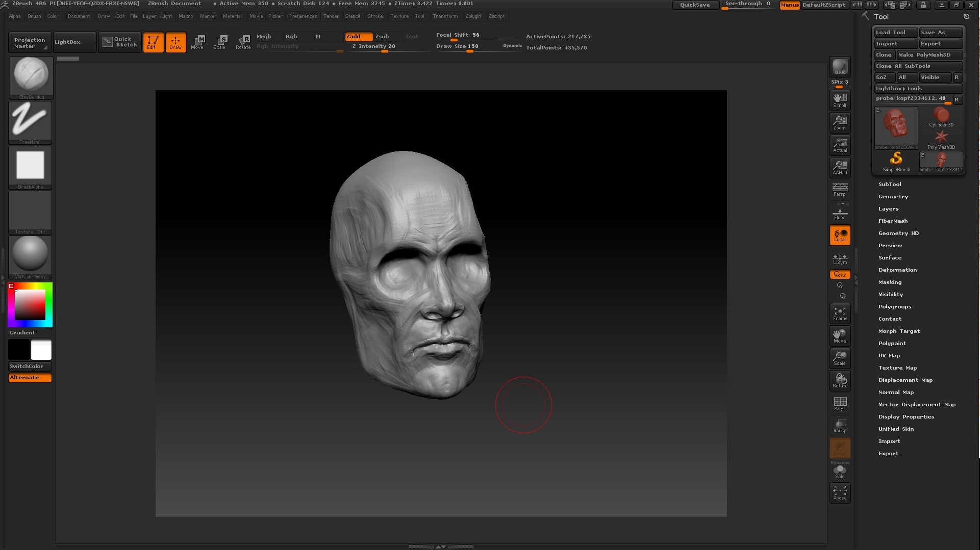Enable Zsub mode
Screen dimensions: 980x550
pyautogui.click(x=387, y=37)
